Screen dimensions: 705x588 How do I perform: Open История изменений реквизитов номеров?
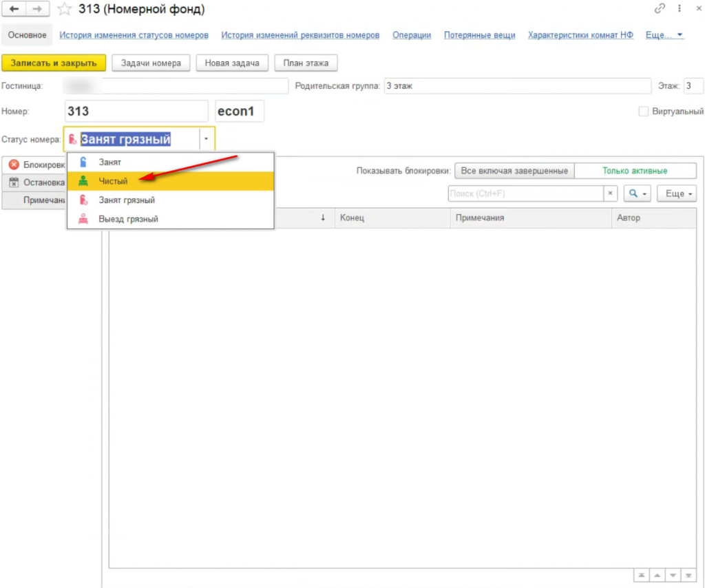pyautogui.click(x=300, y=35)
